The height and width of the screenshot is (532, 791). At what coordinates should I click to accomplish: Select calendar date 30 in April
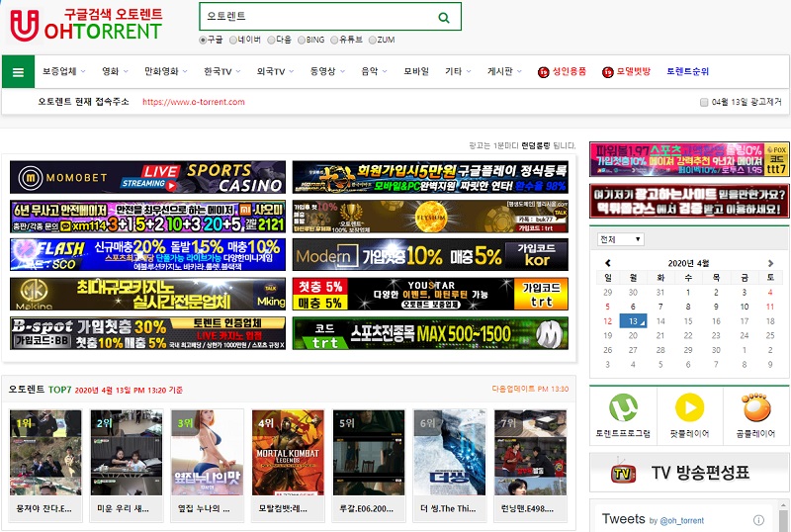coord(716,350)
